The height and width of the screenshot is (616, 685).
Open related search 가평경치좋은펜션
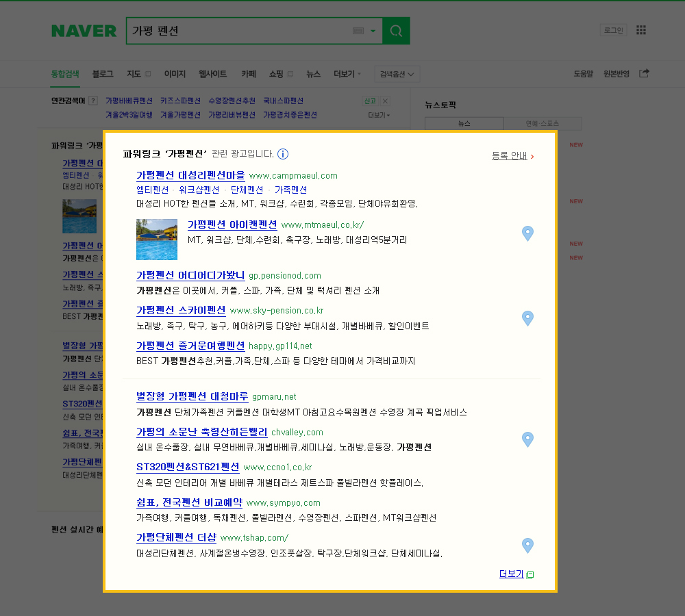[290, 115]
